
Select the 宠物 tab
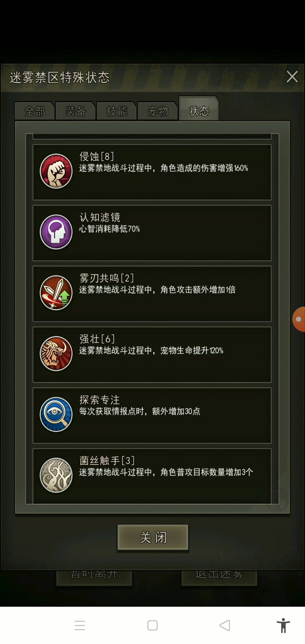(x=158, y=111)
